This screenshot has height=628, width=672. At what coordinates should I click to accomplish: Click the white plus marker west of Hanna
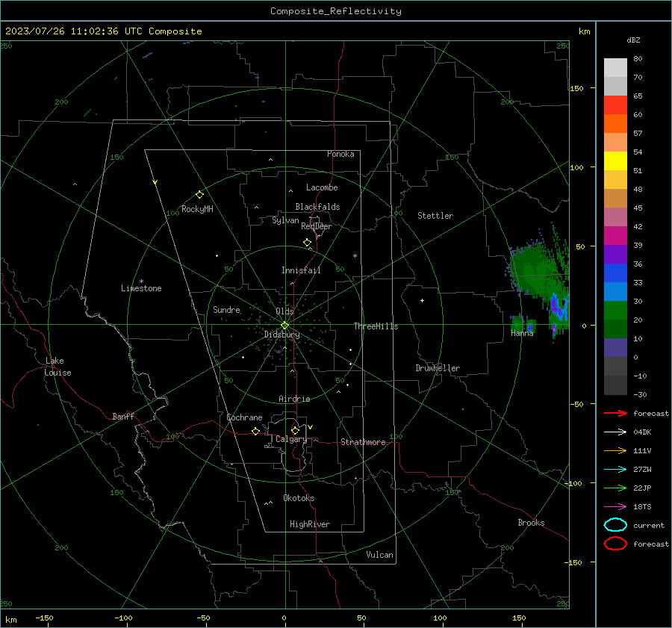(x=422, y=300)
